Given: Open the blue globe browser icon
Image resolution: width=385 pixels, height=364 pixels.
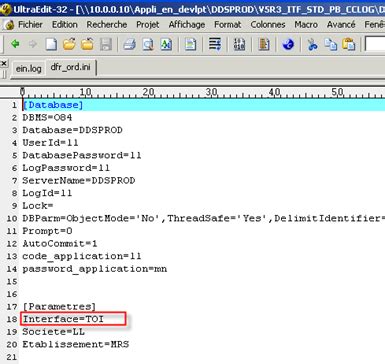Looking at the screenshot, I should [288, 44].
